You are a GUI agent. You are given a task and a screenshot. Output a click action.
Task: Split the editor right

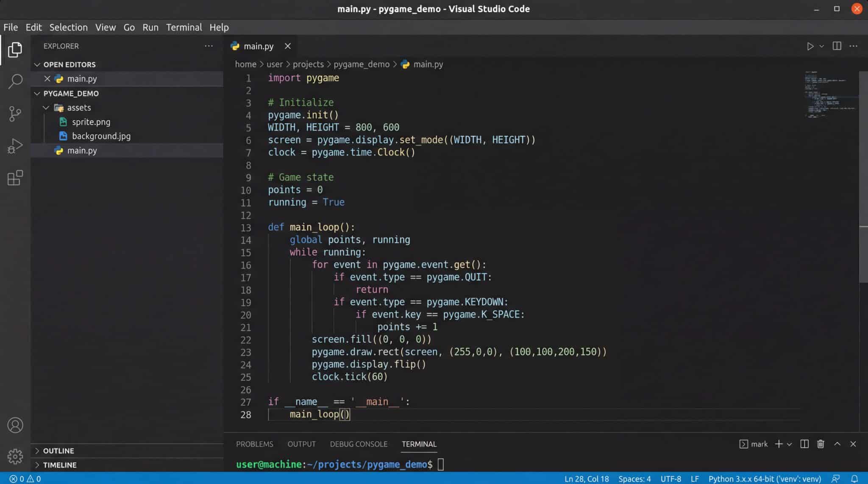837,46
